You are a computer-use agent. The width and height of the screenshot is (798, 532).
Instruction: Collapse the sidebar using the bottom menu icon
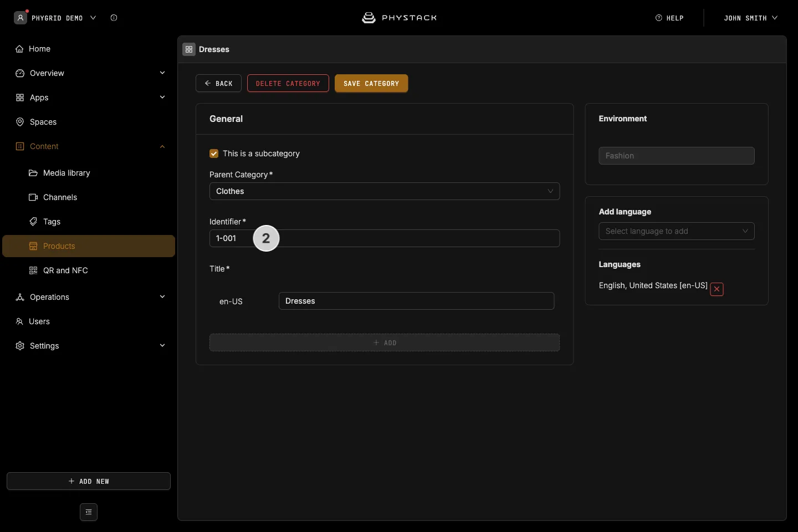(89, 512)
